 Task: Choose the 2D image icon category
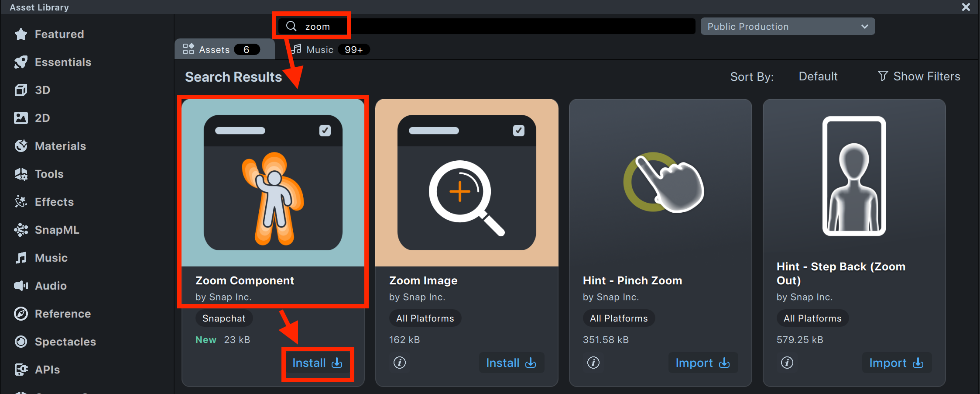(x=21, y=118)
